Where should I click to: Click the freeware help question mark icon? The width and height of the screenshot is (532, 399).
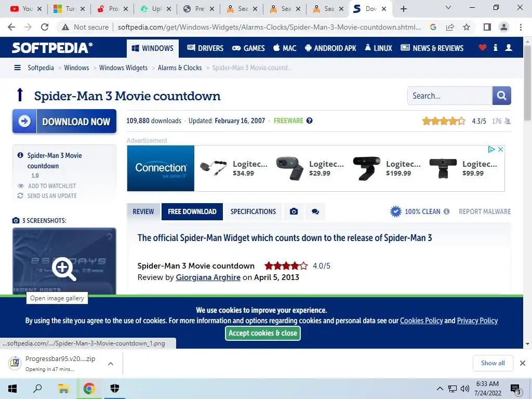pos(309,121)
